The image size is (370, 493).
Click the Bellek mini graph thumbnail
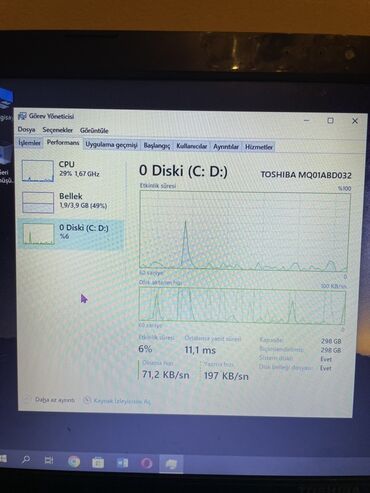tap(38, 202)
